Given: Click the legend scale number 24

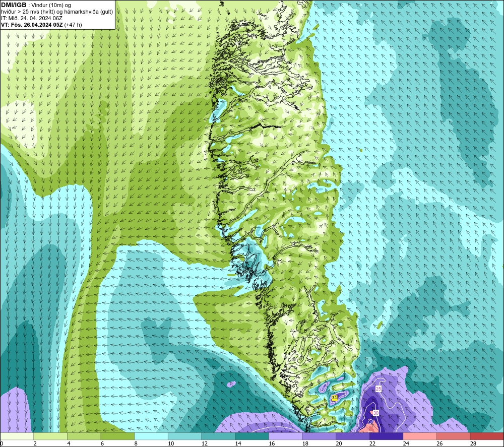Looking at the screenshot, I should (x=406, y=444).
